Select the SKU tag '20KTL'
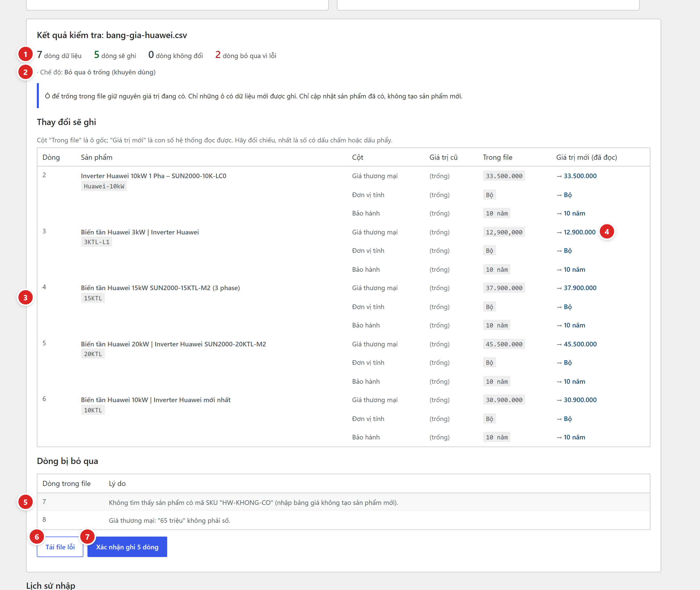700x590 pixels. click(x=93, y=354)
